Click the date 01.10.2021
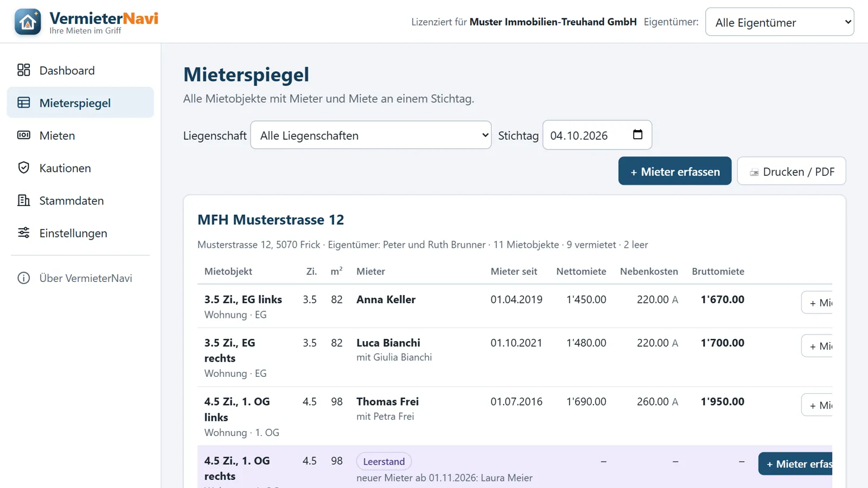This screenshot has height=488, width=868. point(516,343)
